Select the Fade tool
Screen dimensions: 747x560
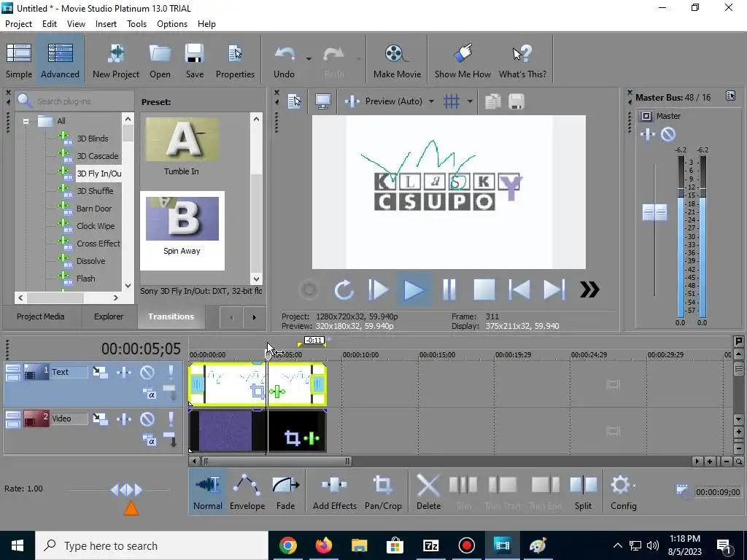[x=285, y=492]
